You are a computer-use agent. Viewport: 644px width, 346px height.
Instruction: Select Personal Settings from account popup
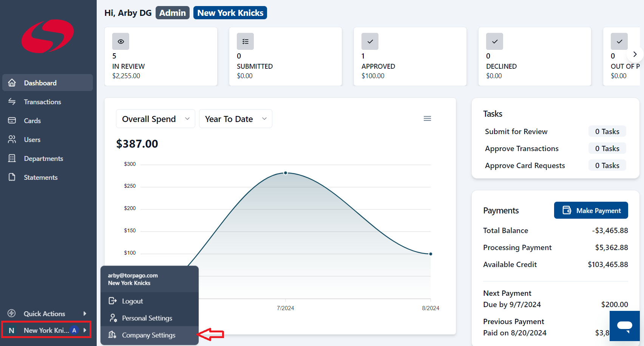(x=150, y=318)
